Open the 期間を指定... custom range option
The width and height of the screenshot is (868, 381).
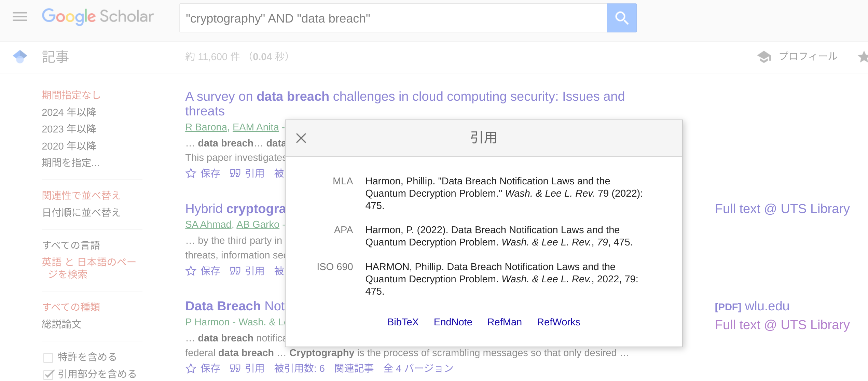tap(70, 163)
